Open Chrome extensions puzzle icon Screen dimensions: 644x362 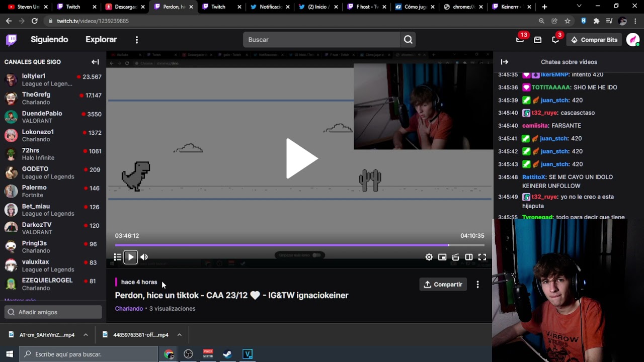point(596,21)
